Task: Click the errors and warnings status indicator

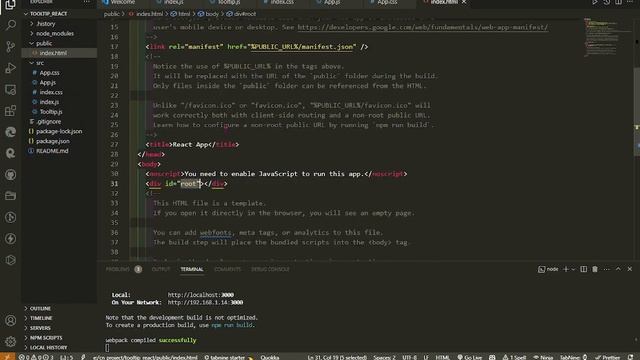Action: [x=36, y=357]
